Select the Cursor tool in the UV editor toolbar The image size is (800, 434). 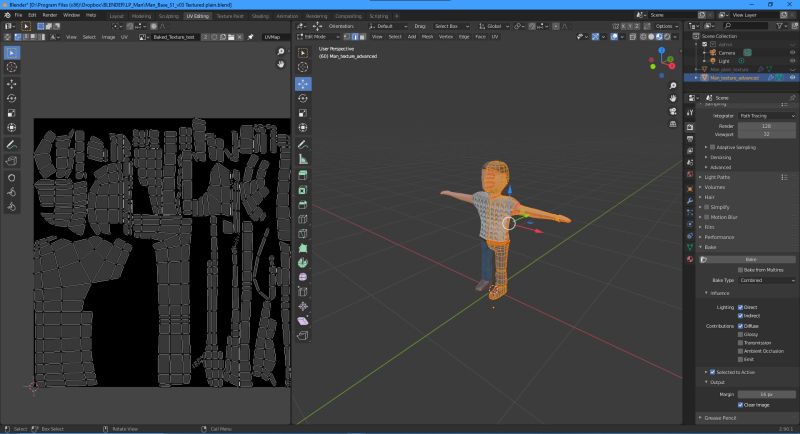click(x=12, y=67)
